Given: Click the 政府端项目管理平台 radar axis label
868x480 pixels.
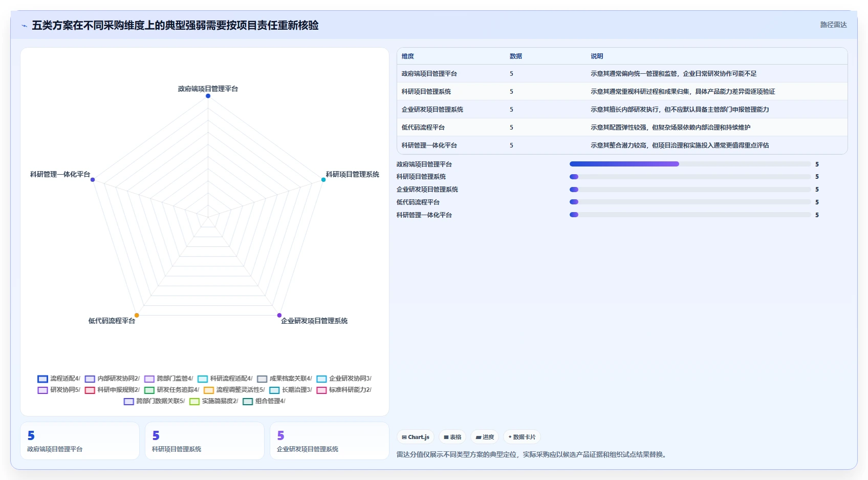Looking at the screenshot, I should 208,89.
